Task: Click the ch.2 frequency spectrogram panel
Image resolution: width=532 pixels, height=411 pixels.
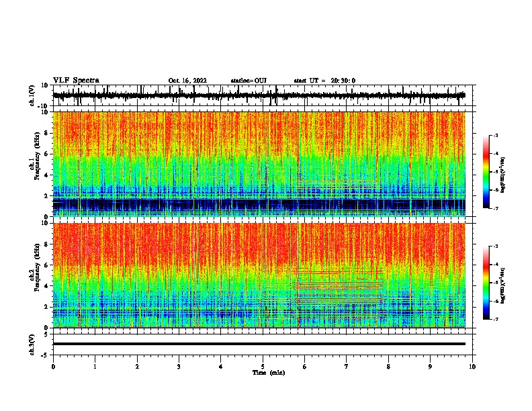Action: [259, 275]
